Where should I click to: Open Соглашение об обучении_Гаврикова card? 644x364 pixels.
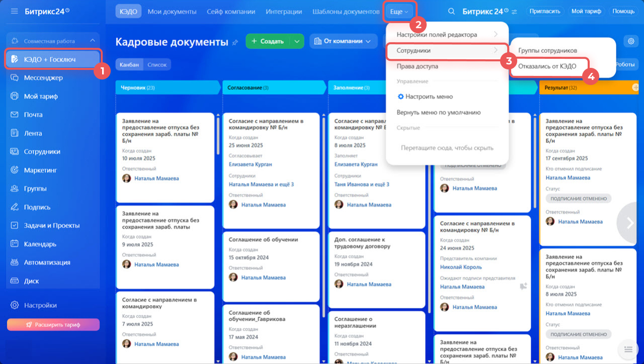272,333
